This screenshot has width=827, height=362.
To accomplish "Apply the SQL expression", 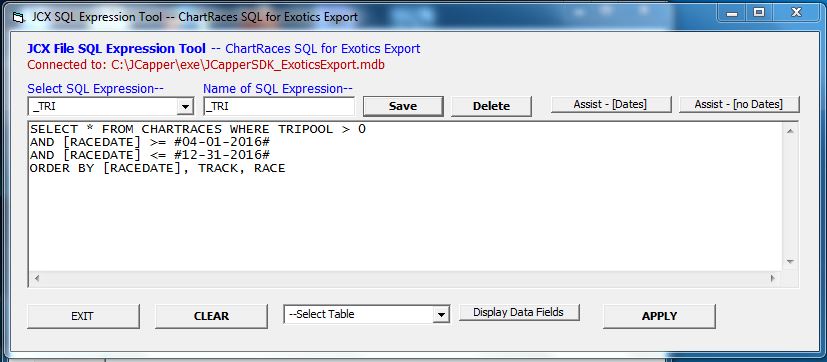I will [x=659, y=316].
